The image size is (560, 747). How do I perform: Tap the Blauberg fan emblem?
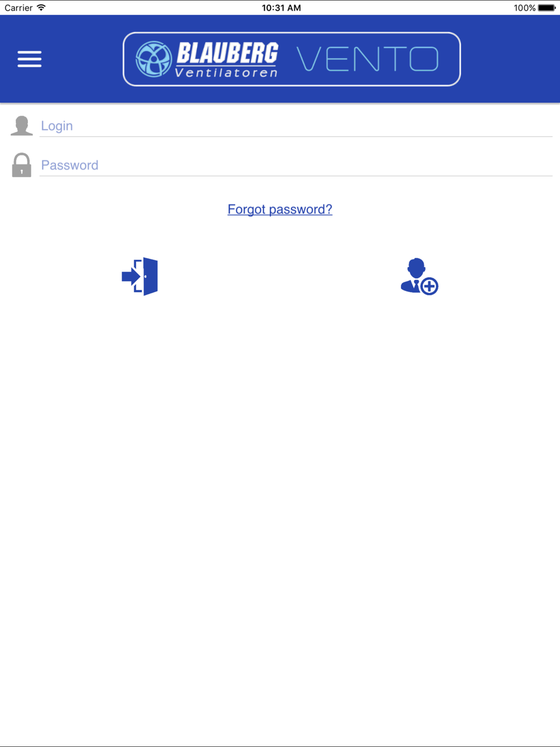click(x=153, y=59)
